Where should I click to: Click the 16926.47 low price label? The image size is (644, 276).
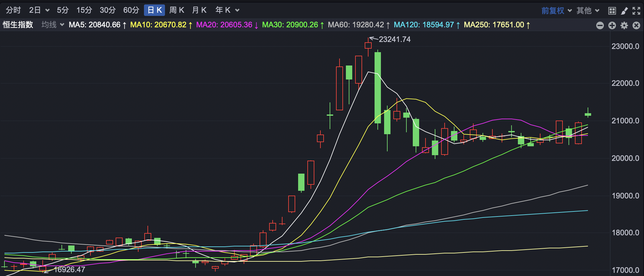click(69, 270)
